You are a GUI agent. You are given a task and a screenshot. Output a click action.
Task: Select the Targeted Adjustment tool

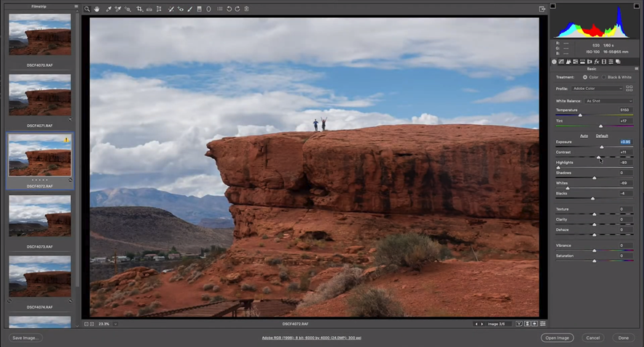point(128,9)
